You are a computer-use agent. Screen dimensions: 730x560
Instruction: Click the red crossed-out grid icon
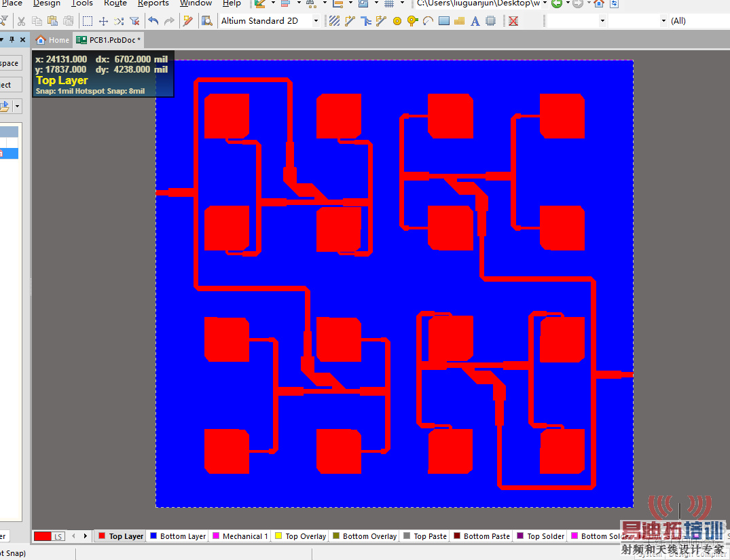(x=513, y=21)
